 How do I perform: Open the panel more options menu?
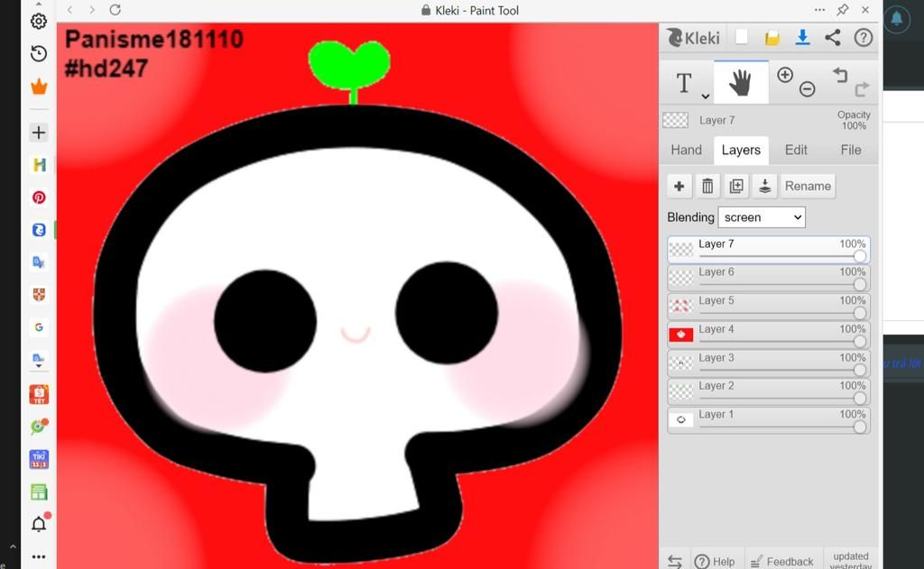(x=819, y=10)
